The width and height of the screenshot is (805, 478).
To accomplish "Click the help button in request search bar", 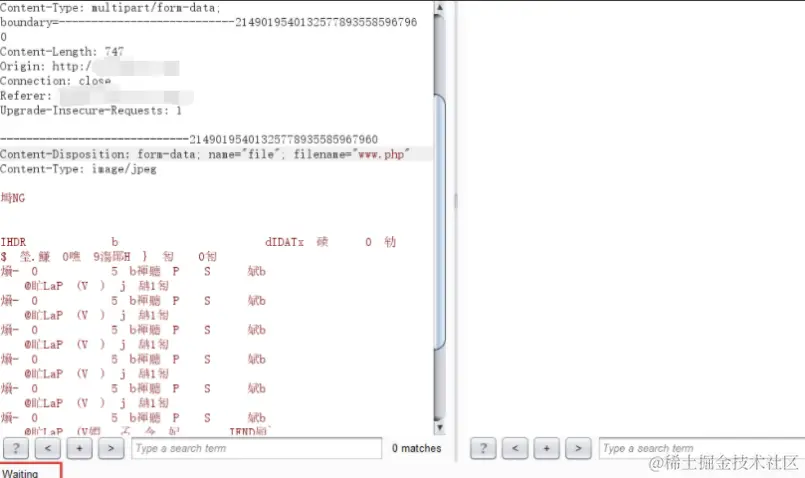I will click(16, 448).
